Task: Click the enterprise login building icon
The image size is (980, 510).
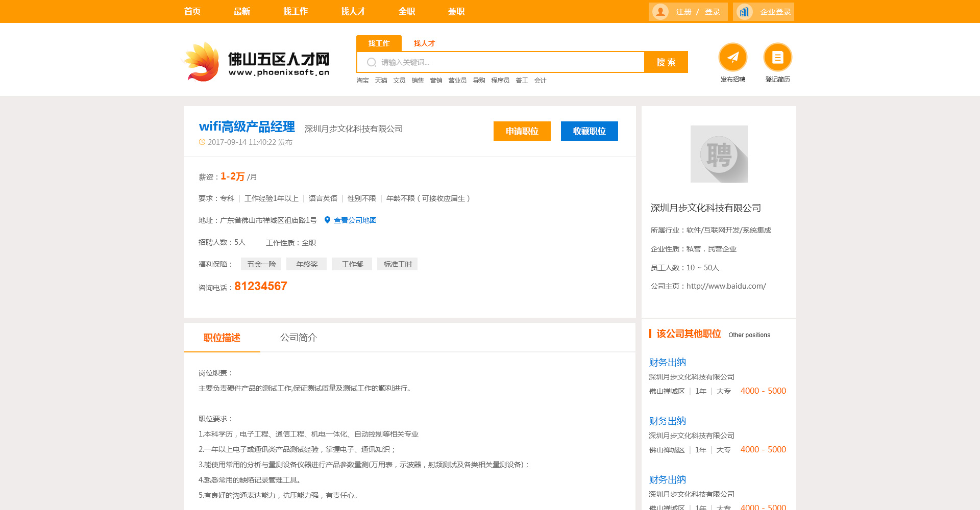Action: [744, 12]
